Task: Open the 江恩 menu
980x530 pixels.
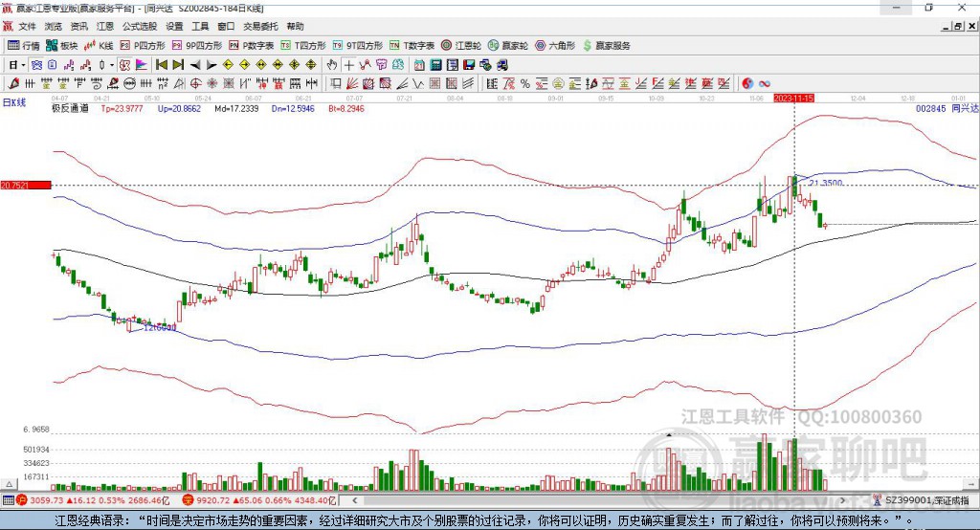Action: 105,26
